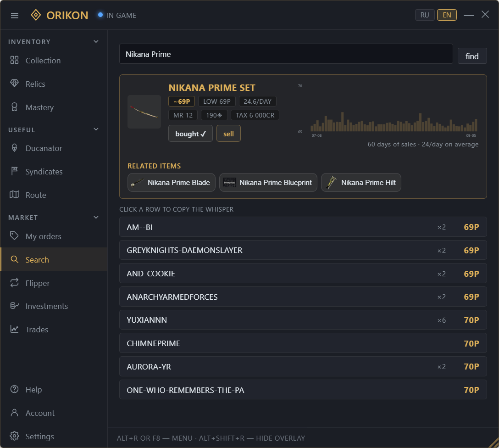
Task: Click the ~69P average price badge
Action: [182, 101]
